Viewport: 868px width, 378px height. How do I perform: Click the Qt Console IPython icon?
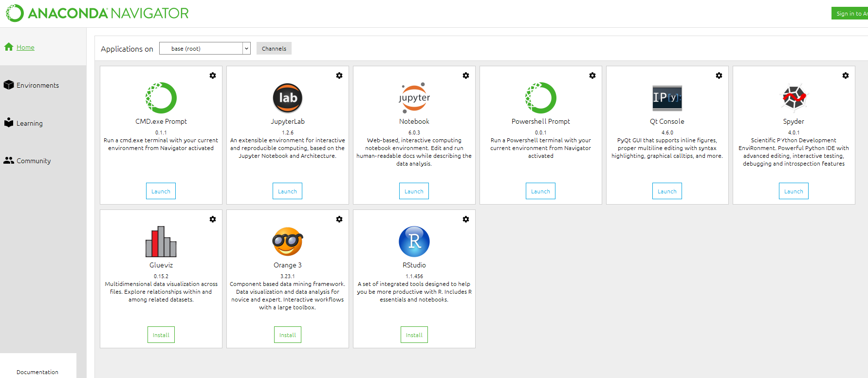coord(667,98)
